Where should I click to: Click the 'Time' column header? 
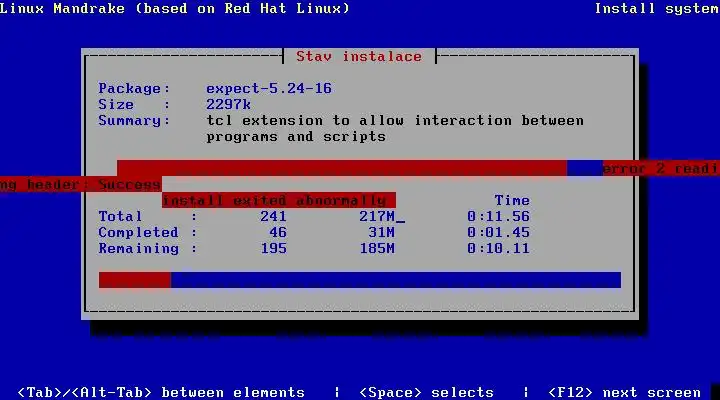512,200
